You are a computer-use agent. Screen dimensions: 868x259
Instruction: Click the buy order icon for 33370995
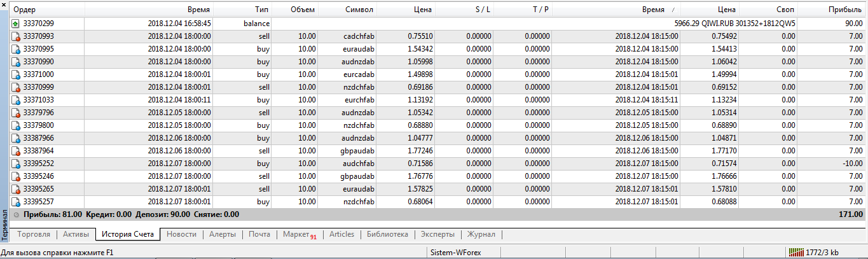coord(16,49)
